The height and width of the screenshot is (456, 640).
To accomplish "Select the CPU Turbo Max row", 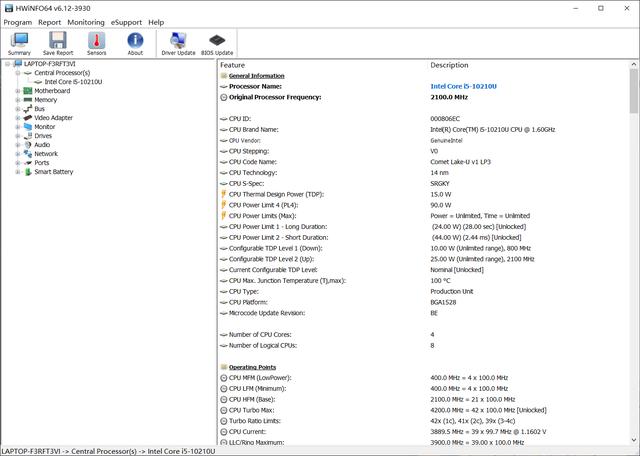I will (x=424, y=410).
